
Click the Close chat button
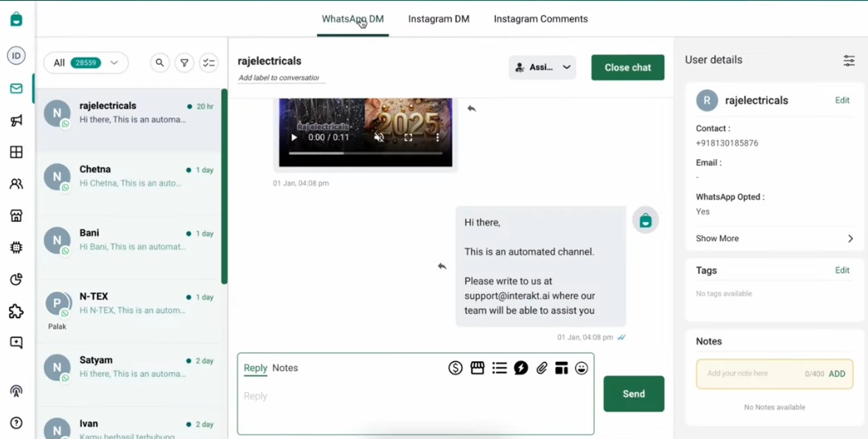pyautogui.click(x=627, y=67)
